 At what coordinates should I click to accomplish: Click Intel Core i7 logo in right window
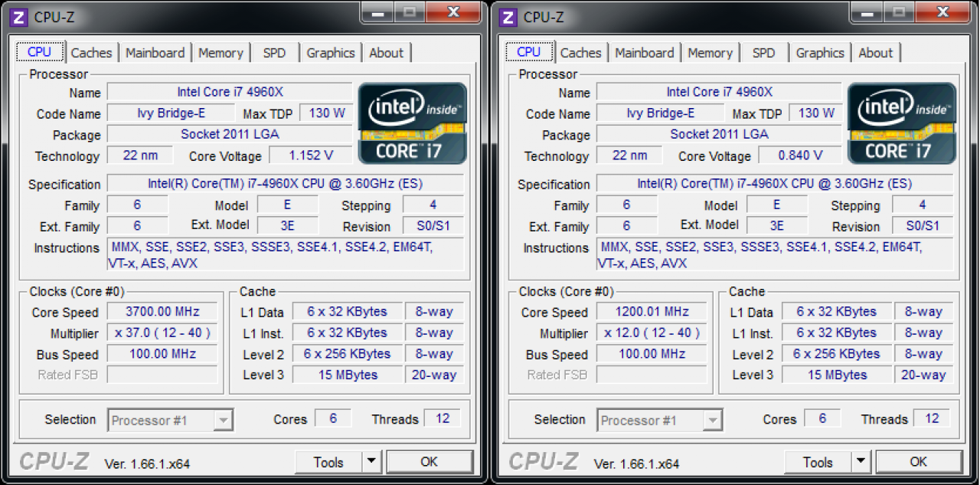coord(902,123)
